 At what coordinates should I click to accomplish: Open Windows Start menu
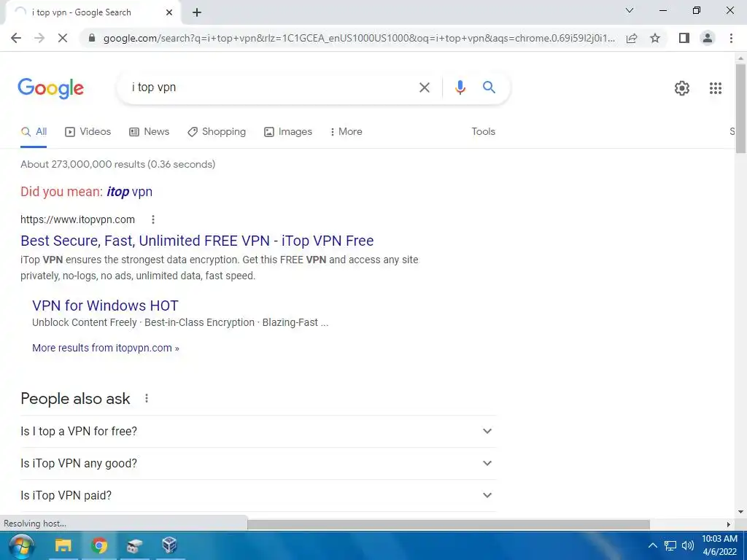21,545
